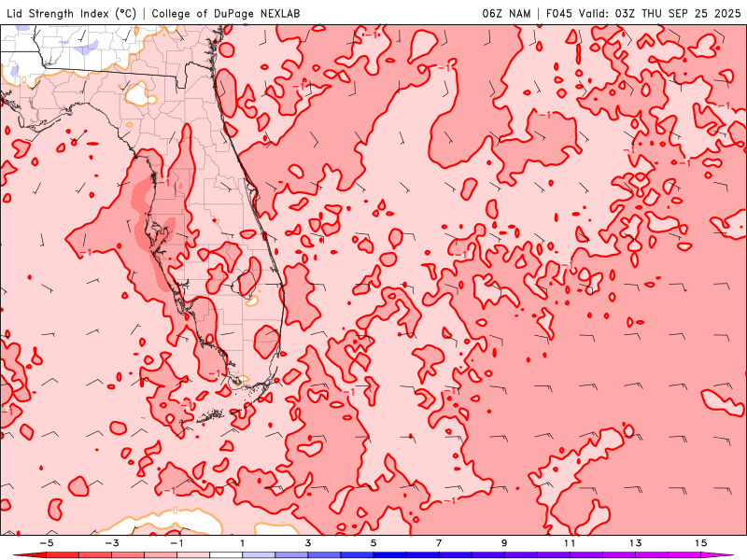
Task: Click the 9 value on the color scale
Action: (x=504, y=543)
